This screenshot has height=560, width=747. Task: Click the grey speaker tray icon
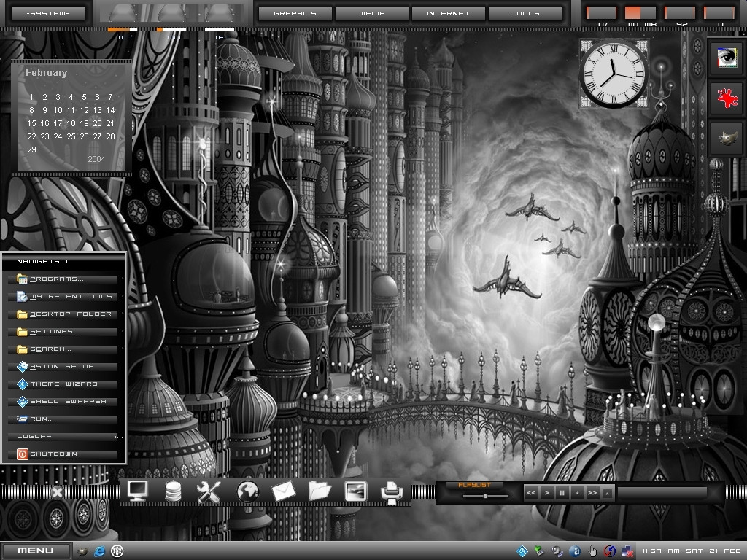click(557, 551)
